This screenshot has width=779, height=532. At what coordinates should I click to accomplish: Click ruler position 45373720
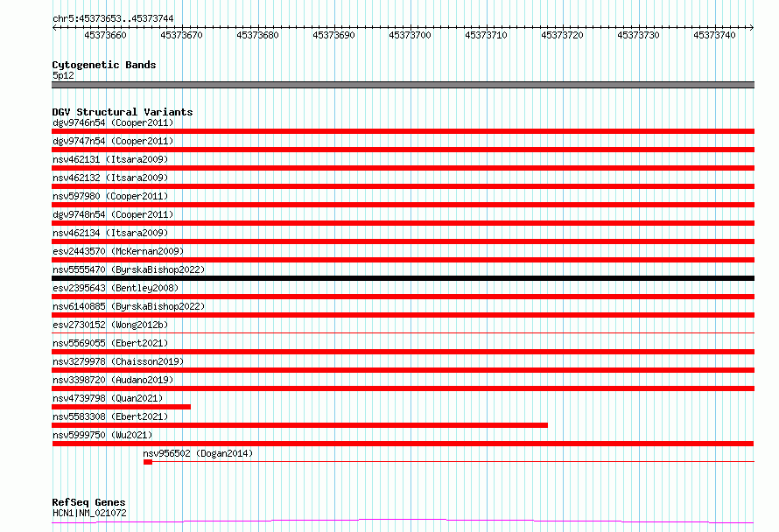(x=562, y=35)
